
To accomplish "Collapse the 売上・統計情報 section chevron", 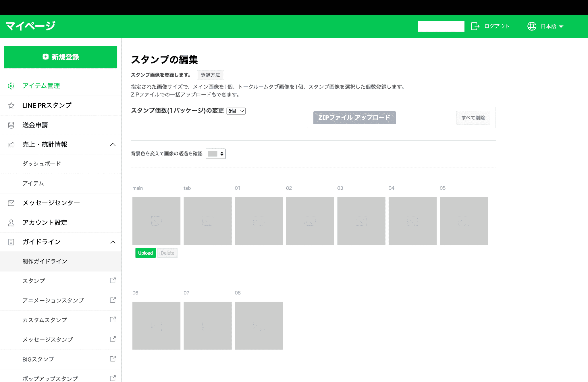I will coord(113,144).
